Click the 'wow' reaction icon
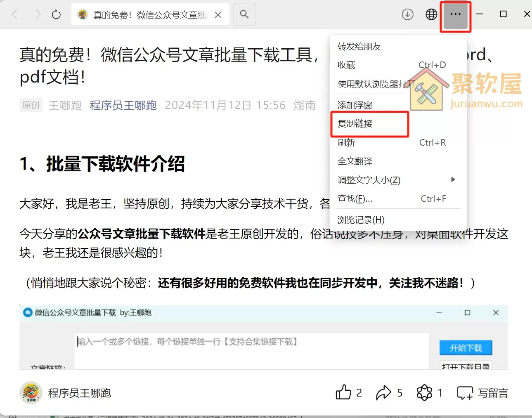Screen dimensions: 532x418 [425, 392]
